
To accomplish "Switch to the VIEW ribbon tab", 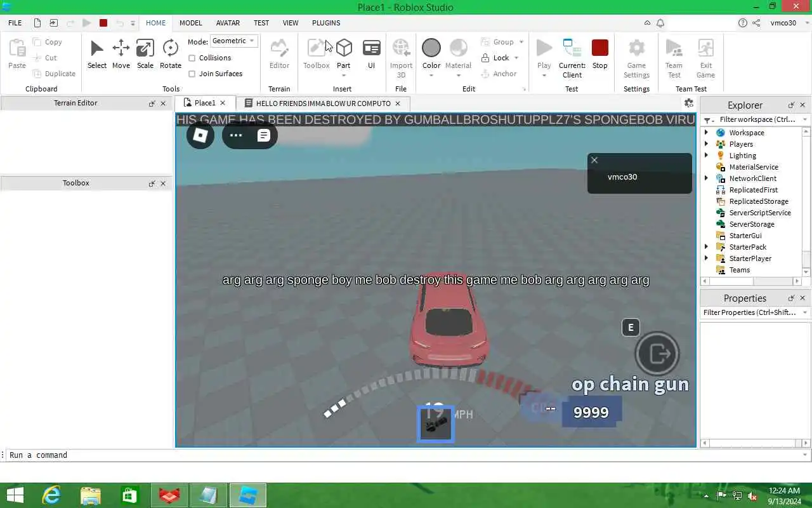I will coord(291,23).
